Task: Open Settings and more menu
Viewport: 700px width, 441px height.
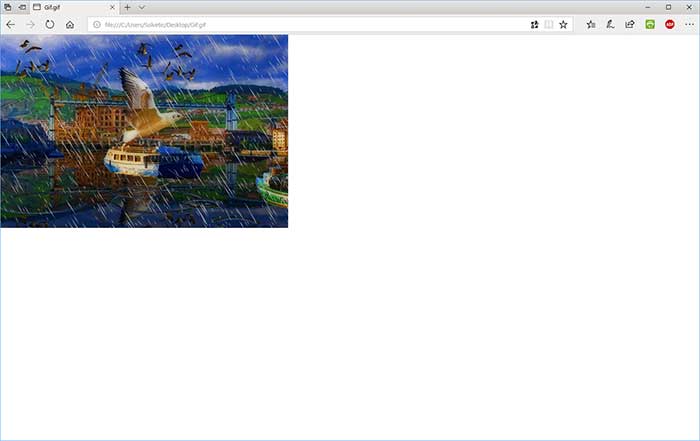Action: click(x=689, y=25)
